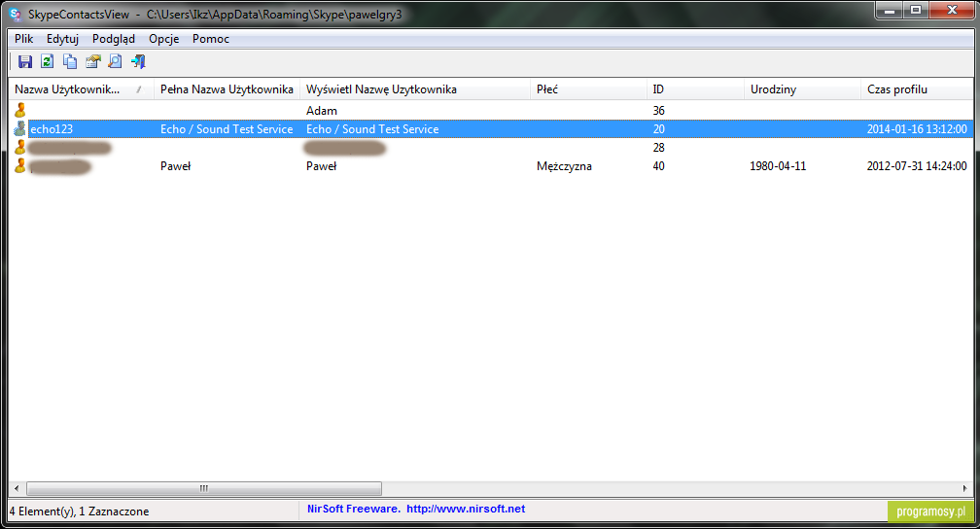Open the http://www.nirsoft.net link
Viewport: 980px width, 529px height.
pyautogui.click(x=466, y=509)
